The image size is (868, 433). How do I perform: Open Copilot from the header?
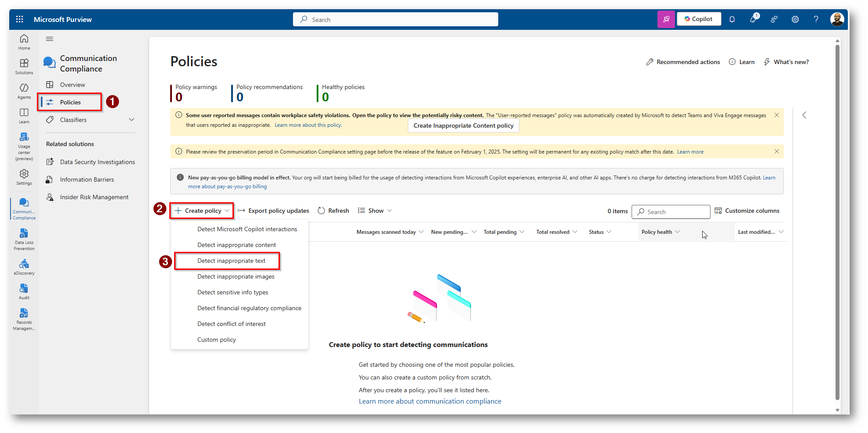[x=699, y=19]
